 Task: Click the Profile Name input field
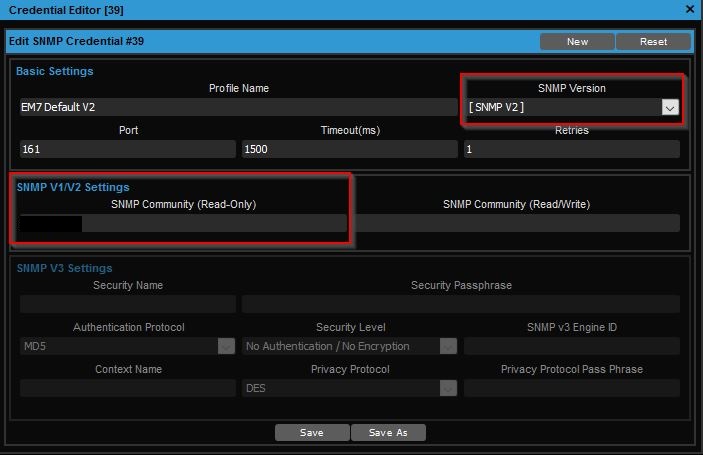point(238,107)
